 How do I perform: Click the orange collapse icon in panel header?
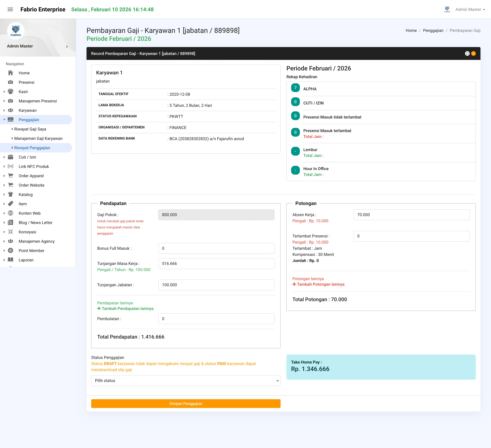473,54
